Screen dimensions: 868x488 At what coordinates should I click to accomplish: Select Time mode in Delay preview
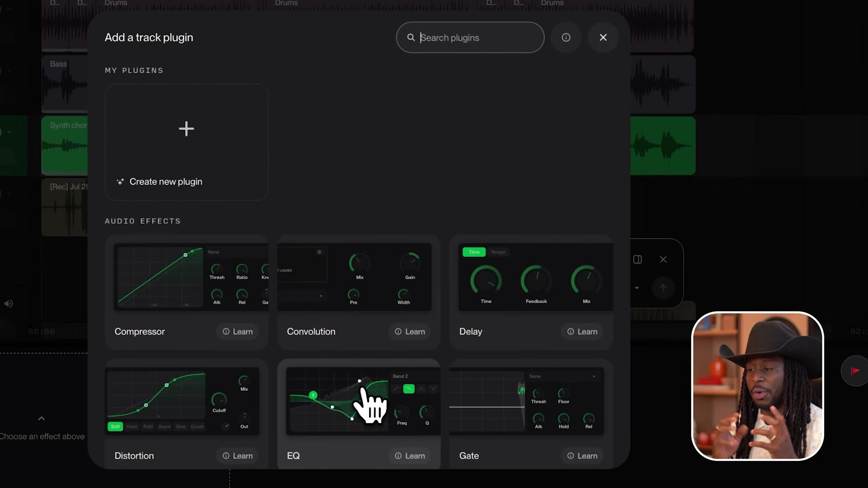pyautogui.click(x=474, y=252)
